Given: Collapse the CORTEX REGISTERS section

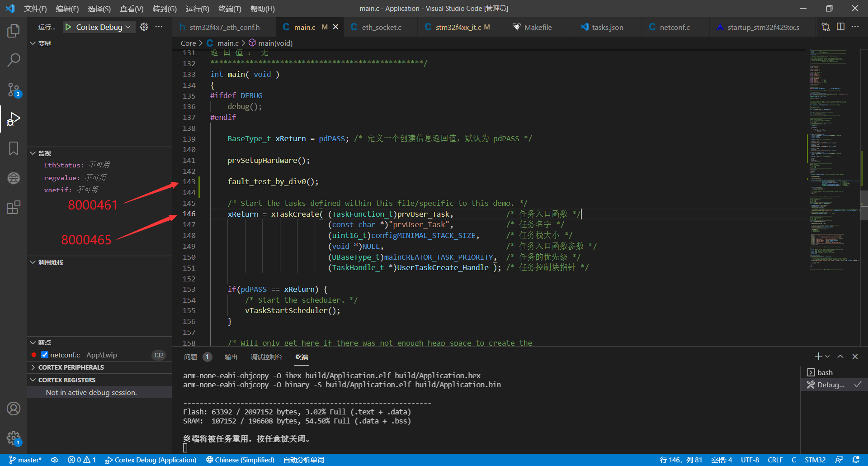Looking at the screenshot, I should (x=67, y=380).
